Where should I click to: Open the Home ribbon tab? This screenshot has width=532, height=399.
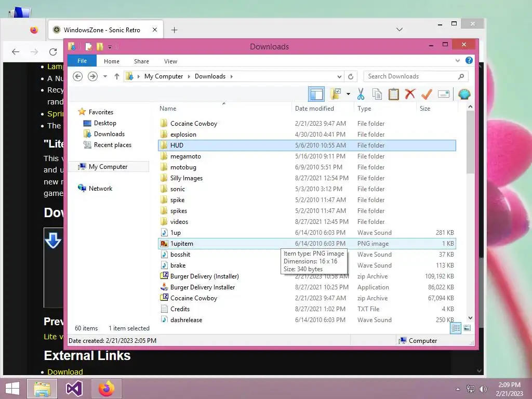[x=112, y=61]
